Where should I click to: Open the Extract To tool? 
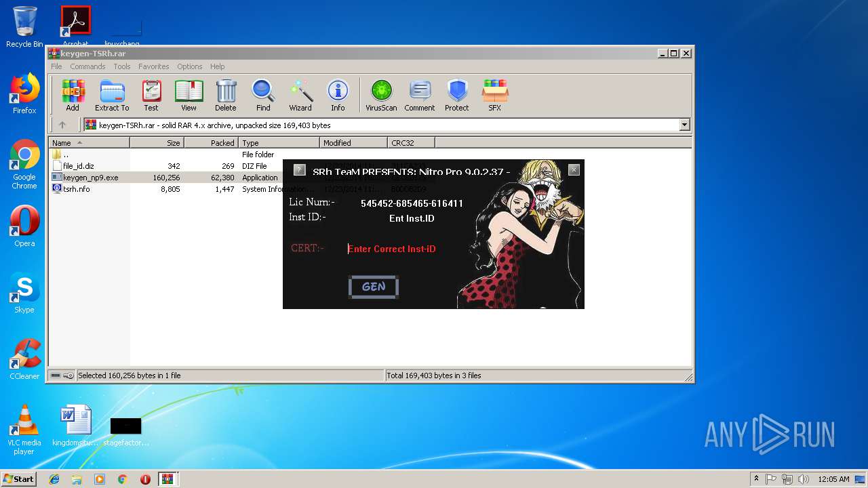(112, 95)
